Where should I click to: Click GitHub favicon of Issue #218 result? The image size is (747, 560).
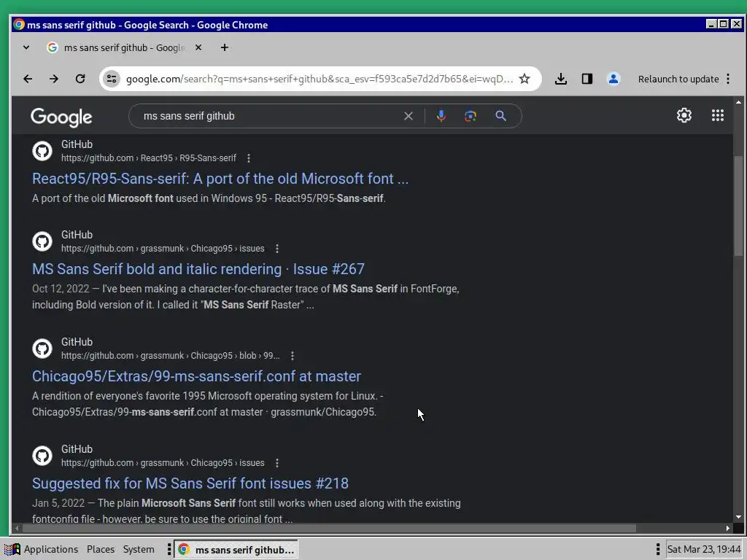(x=42, y=456)
